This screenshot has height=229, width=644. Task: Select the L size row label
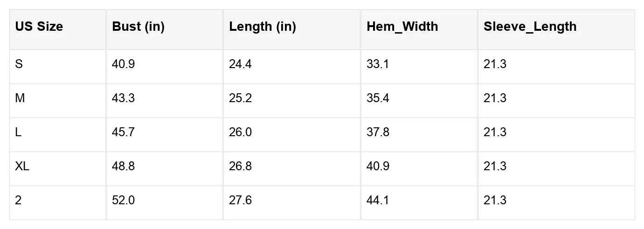tap(18, 132)
